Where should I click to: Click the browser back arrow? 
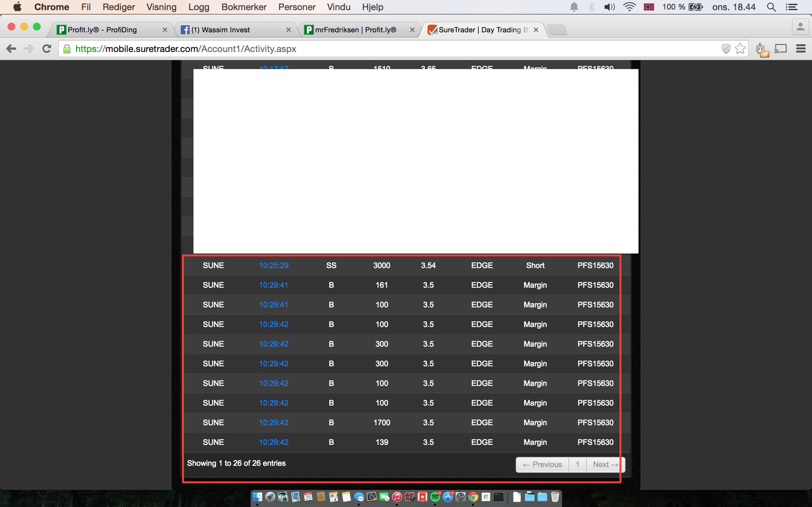(x=11, y=49)
